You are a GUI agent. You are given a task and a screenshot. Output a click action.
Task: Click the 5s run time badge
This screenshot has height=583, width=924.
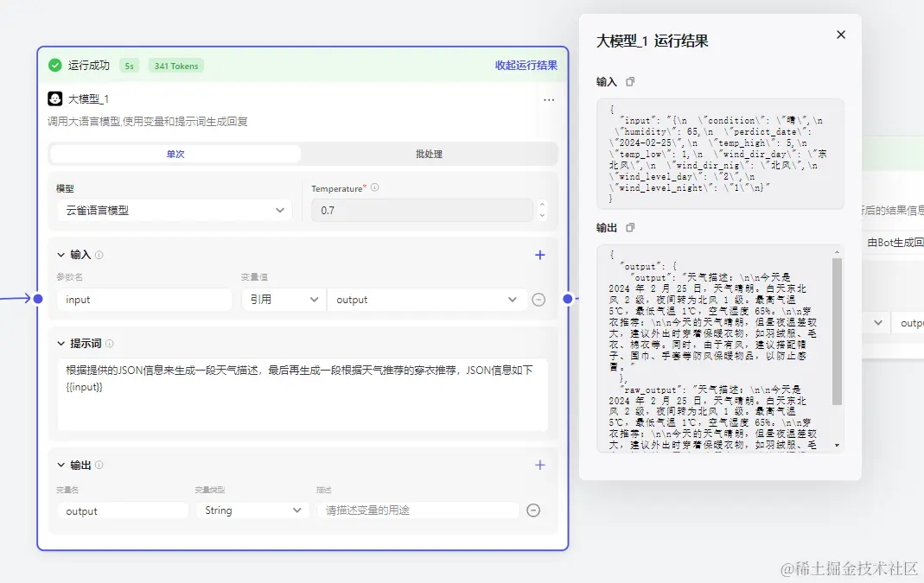pos(129,66)
